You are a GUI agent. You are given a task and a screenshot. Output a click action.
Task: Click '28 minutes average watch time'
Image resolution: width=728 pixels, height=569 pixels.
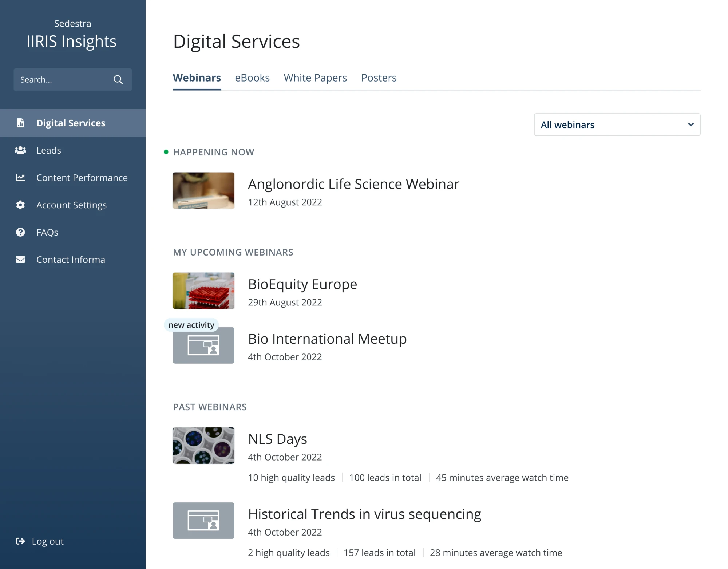point(496,553)
